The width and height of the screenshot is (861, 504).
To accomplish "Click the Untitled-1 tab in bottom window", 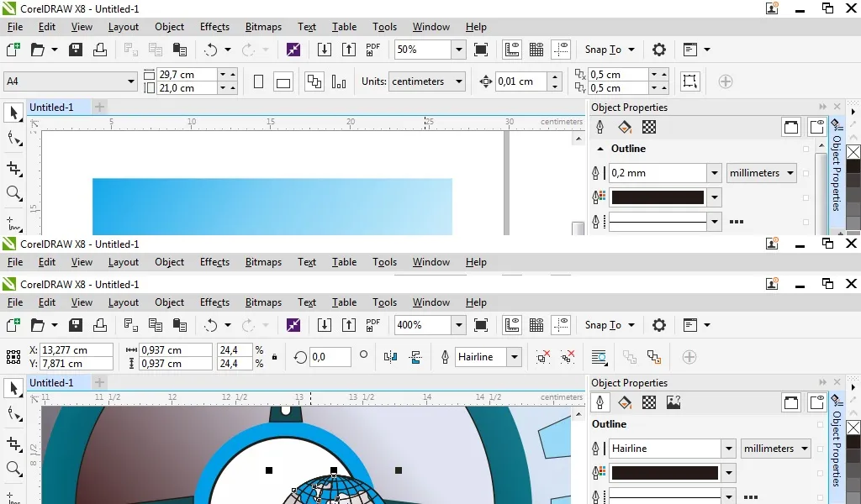I will [x=51, y=383].
